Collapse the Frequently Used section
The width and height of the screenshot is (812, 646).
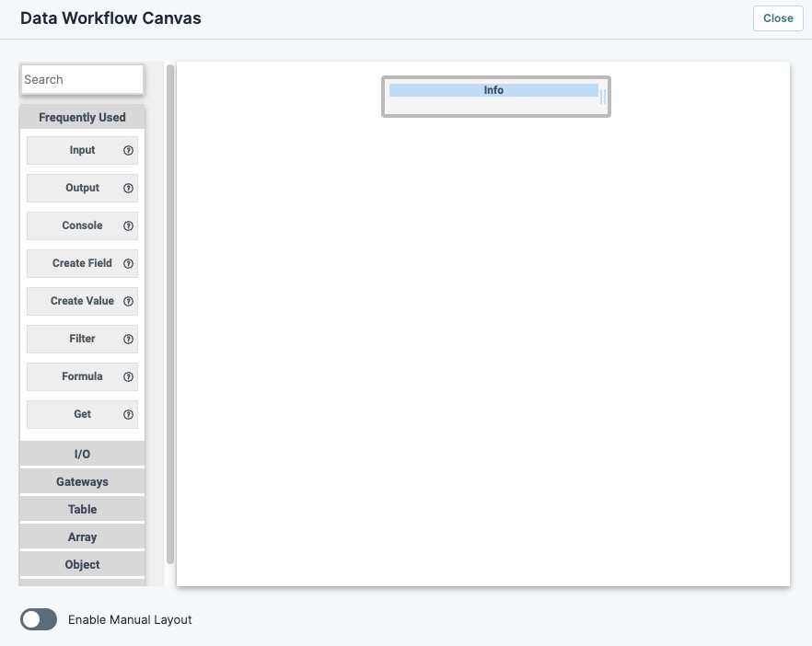[82, 117]
